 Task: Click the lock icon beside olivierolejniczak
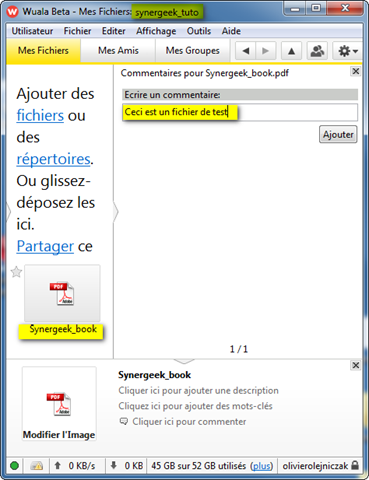tap(355, 465)
